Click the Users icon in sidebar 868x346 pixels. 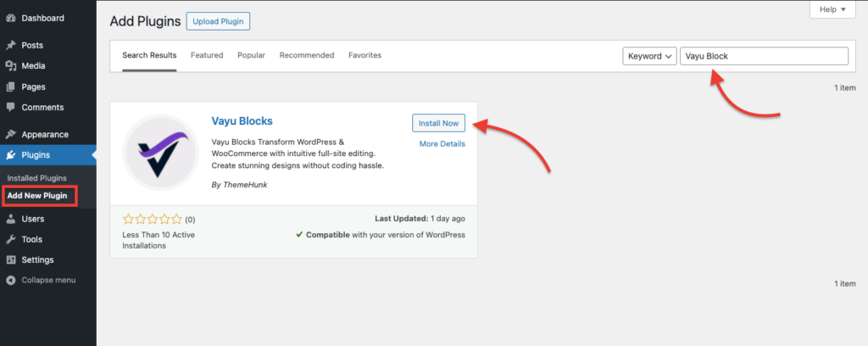pyautogui.click(x=10, y=219)
